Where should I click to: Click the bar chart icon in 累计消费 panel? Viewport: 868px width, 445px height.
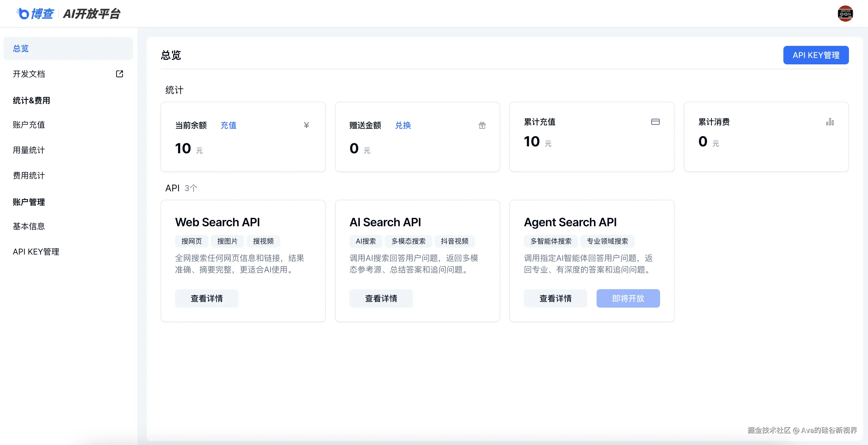[x=830, y=122]
